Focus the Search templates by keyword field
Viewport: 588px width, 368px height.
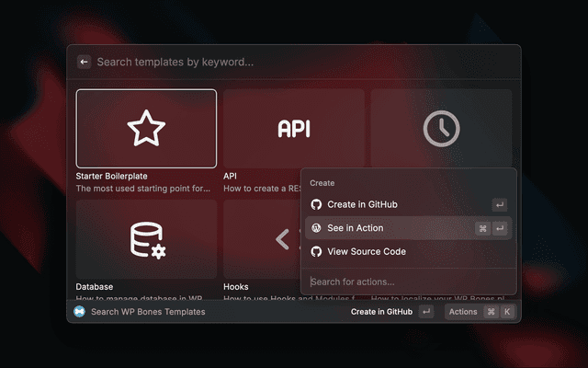276,63
